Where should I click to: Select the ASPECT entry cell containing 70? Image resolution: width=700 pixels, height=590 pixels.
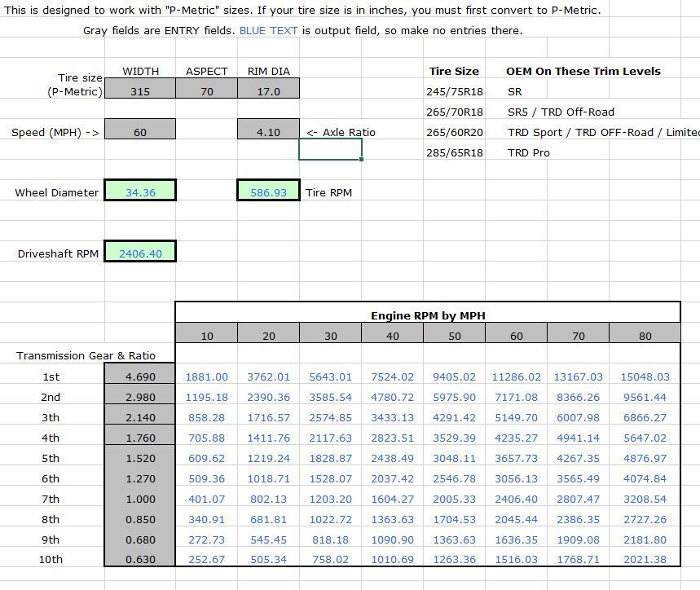point(206,91)
